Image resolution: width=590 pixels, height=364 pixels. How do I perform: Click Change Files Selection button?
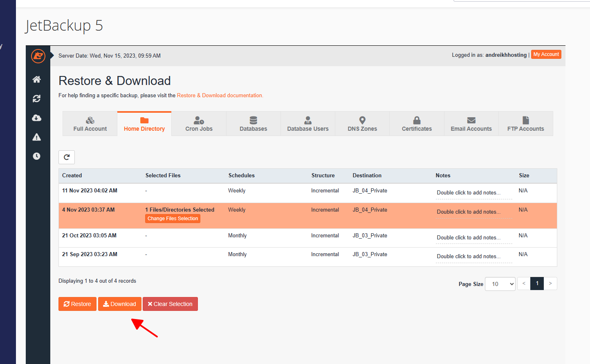tap(173, 219)
